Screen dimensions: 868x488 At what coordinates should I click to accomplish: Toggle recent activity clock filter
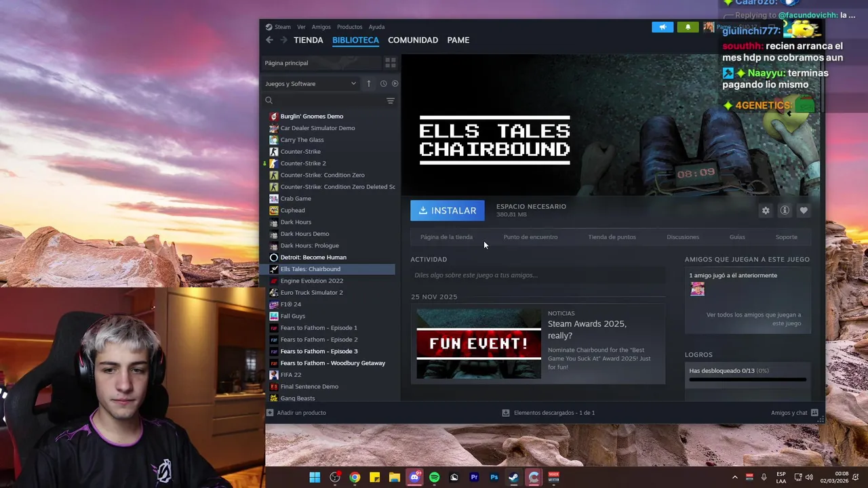tap(383, 83)
